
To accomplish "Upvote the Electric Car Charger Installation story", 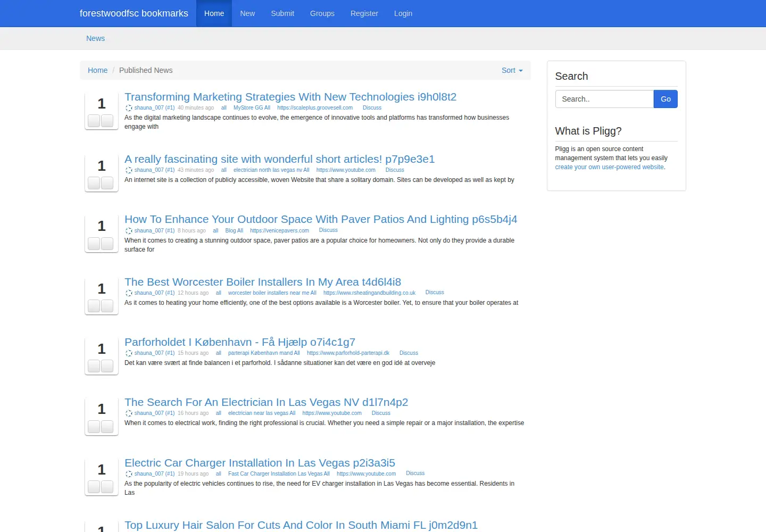I will tap(94, 487).
